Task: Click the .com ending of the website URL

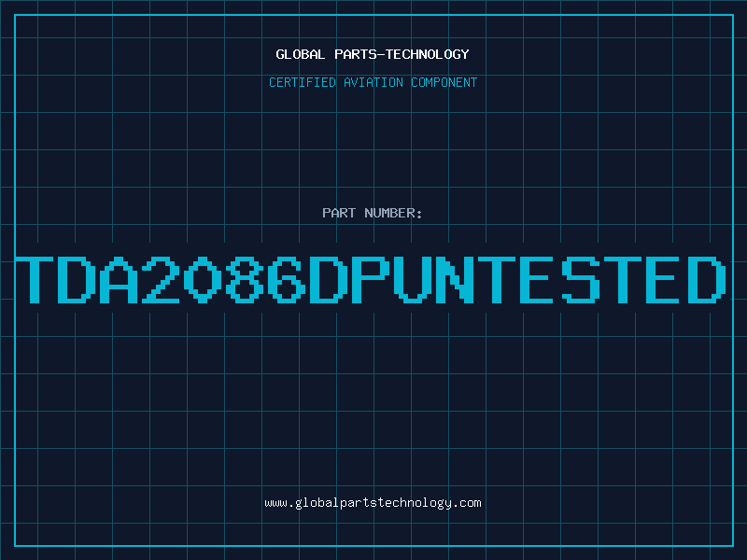Action: (467, 503)
